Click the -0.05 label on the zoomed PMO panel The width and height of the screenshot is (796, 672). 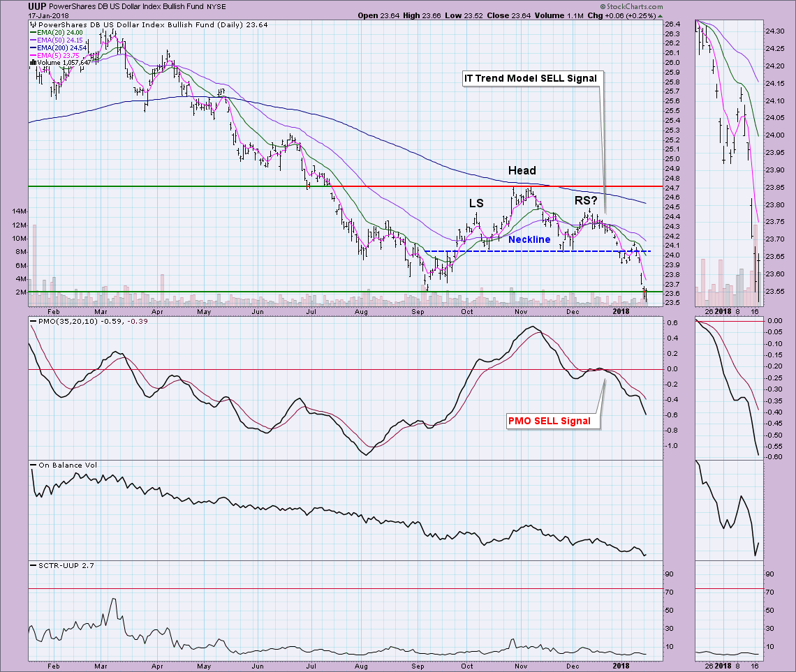(774, 332)
